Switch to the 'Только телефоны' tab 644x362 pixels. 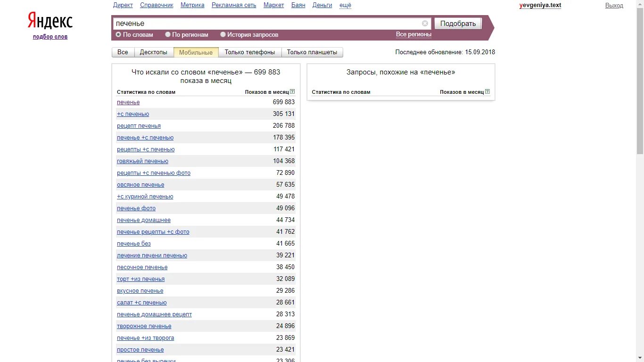click(250, 52)
